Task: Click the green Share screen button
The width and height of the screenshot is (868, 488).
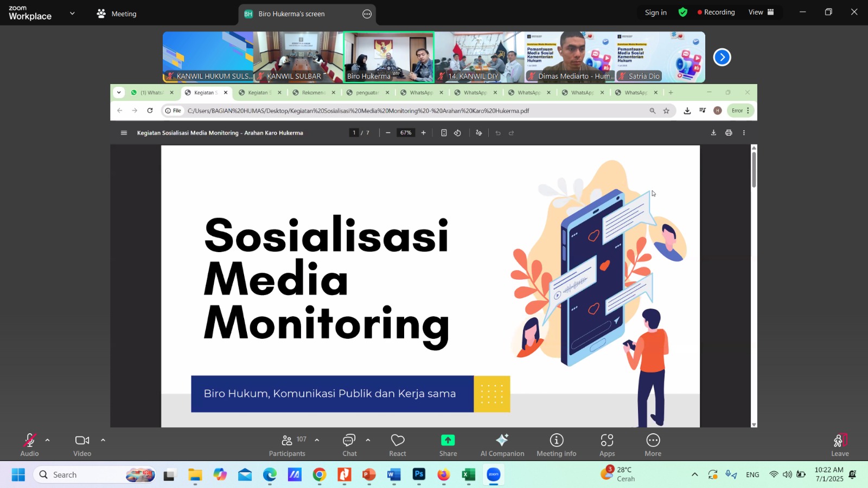Action: (448, 445)
